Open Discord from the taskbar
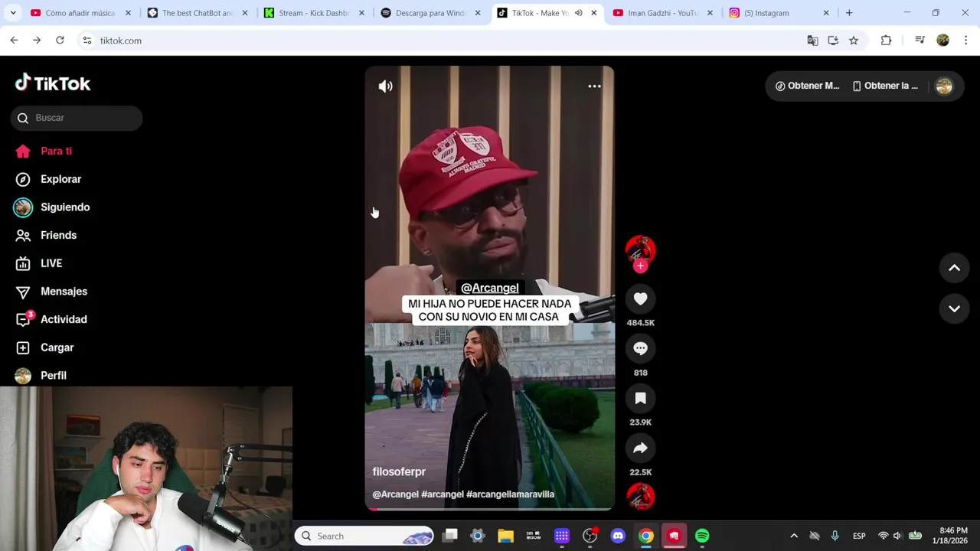This screenshot has width=980, height=551. 618,536
